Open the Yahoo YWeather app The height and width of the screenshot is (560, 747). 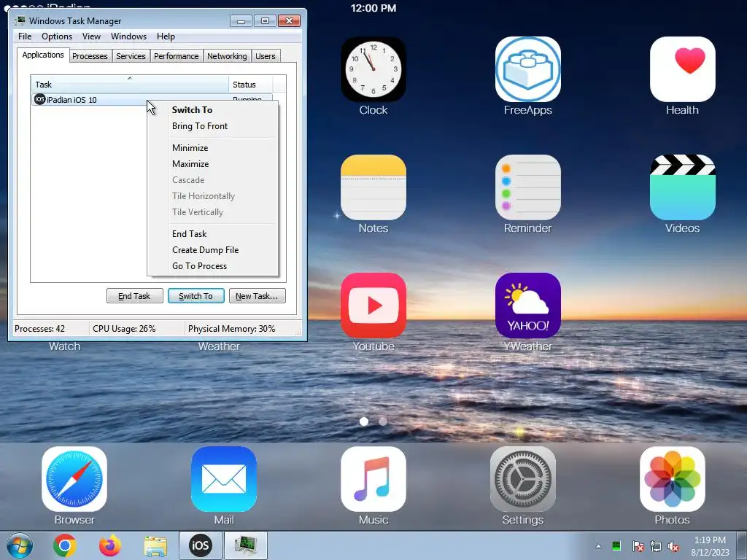pos(528,306)
